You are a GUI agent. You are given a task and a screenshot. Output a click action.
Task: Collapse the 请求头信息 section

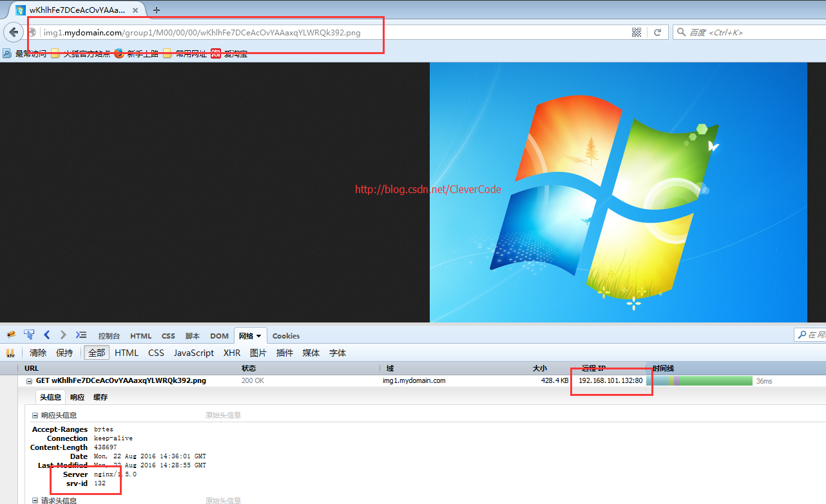pyautogui.click(x=35, y=500)
